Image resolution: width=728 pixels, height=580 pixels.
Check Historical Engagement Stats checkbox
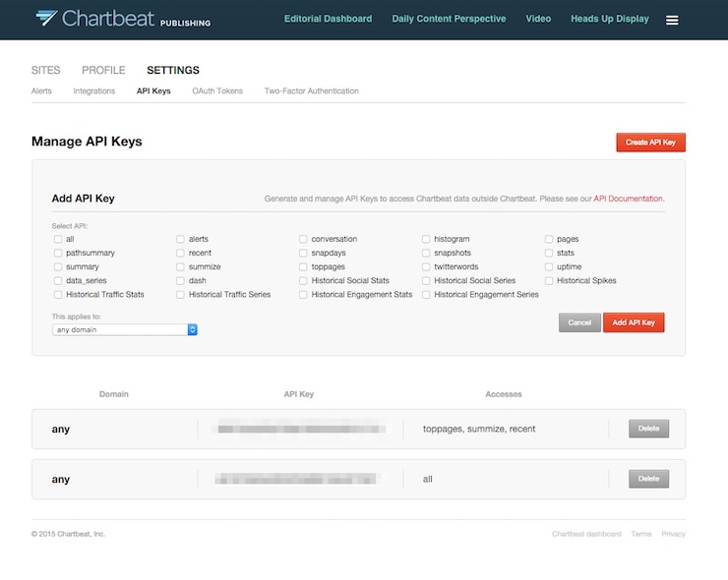pos(303,295)
